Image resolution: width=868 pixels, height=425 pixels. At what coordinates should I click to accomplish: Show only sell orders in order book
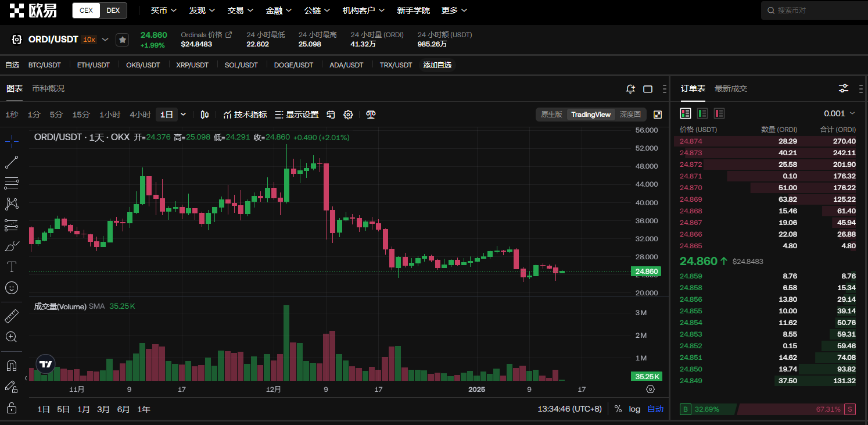tap(719, 113)
